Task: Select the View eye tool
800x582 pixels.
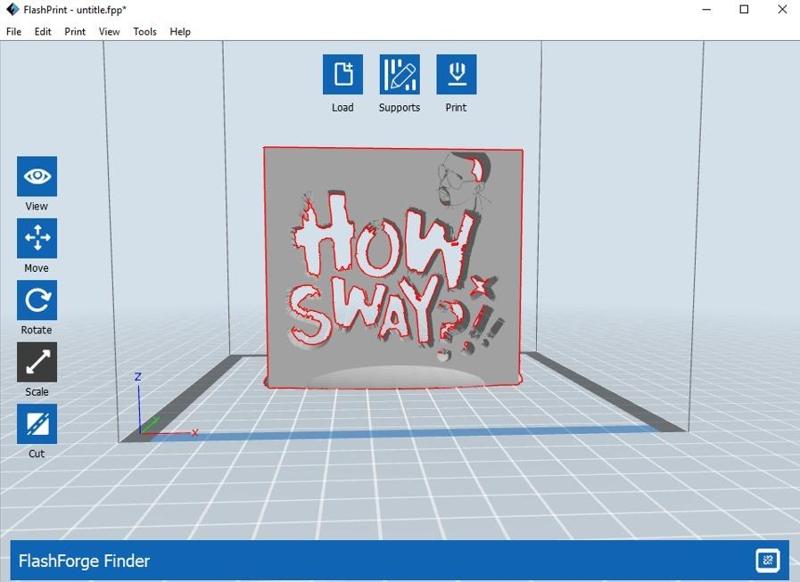Action: pyautogui.click(x=37, y=176)
